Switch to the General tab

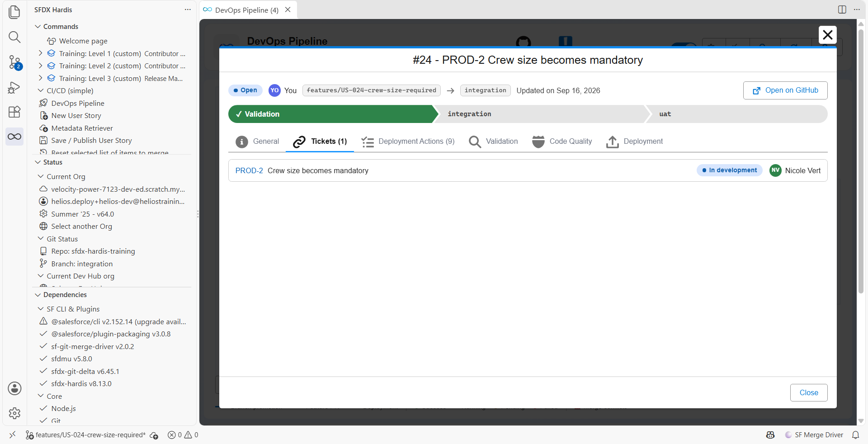point(257,142)
